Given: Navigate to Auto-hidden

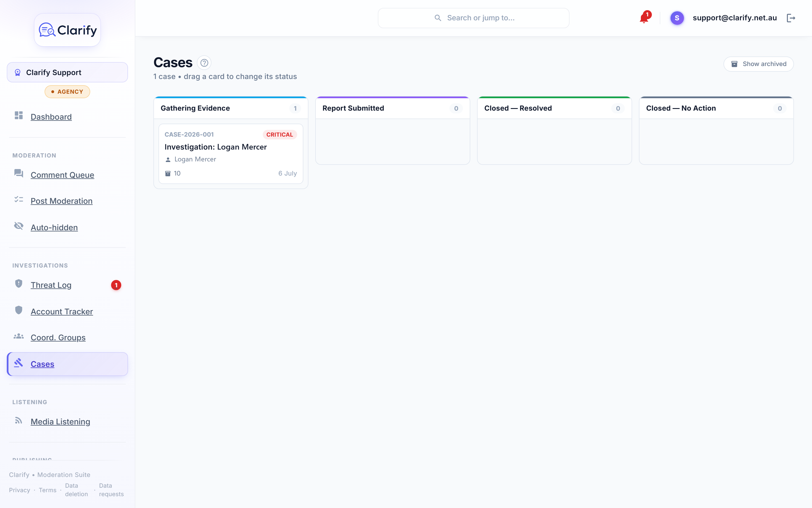Looking at the screenshot, I should pos(54,227).
